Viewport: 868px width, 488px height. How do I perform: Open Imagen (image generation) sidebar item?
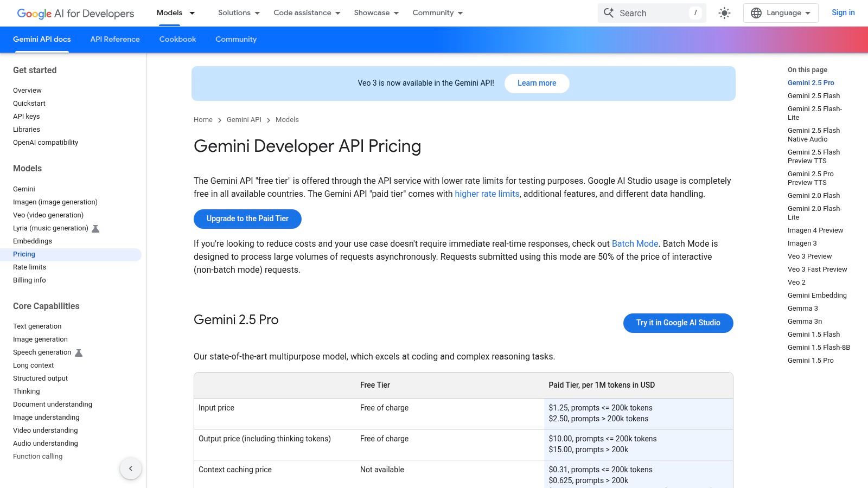point(55,202)
